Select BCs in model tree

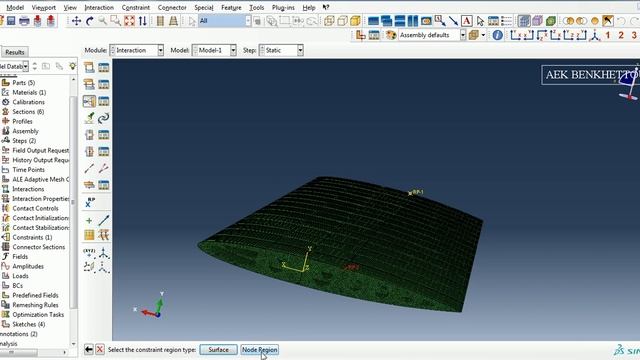[18, 285]
